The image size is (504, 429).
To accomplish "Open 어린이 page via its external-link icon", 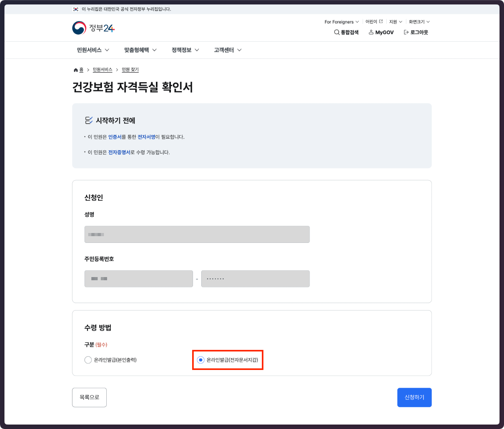I will 380,21.
